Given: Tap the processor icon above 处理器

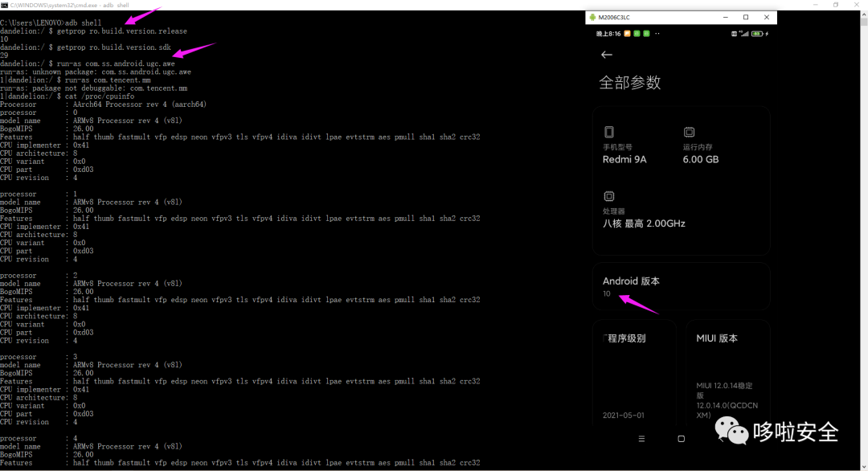Looking at the screenshot, I should [609, 196].
